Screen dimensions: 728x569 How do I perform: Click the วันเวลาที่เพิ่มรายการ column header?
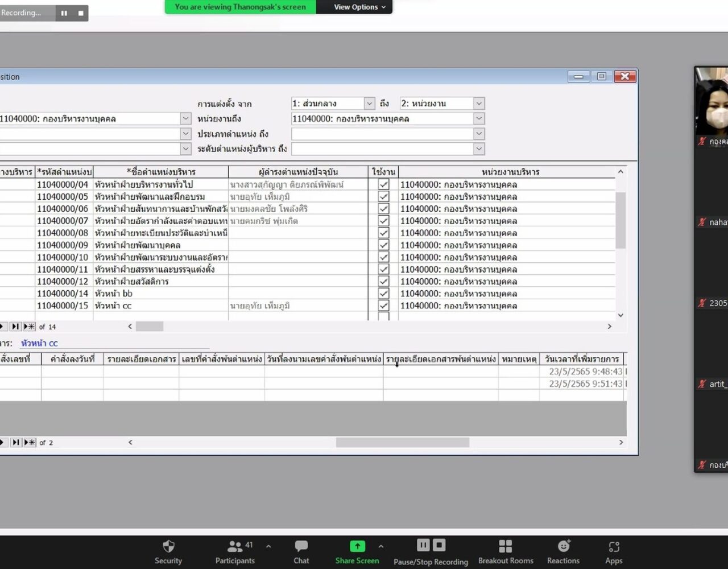click(581, 359)
